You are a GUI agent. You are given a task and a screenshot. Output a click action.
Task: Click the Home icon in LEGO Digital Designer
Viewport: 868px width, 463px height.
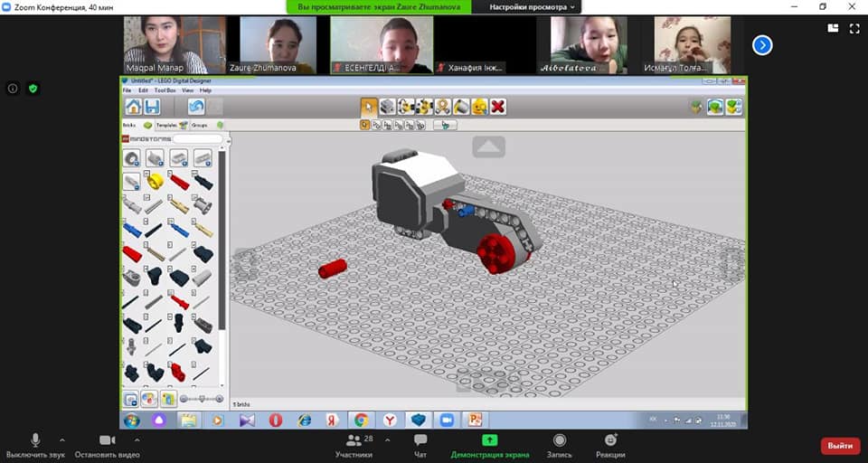pyautogui.click(x=133, y=107)
